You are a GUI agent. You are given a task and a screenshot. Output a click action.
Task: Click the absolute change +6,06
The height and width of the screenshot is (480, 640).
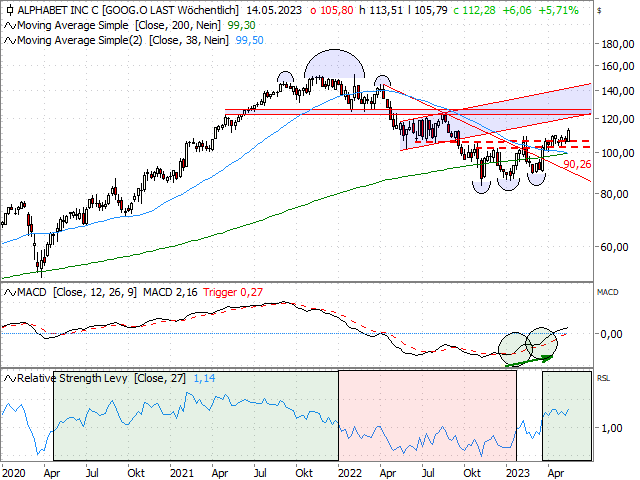517,10
